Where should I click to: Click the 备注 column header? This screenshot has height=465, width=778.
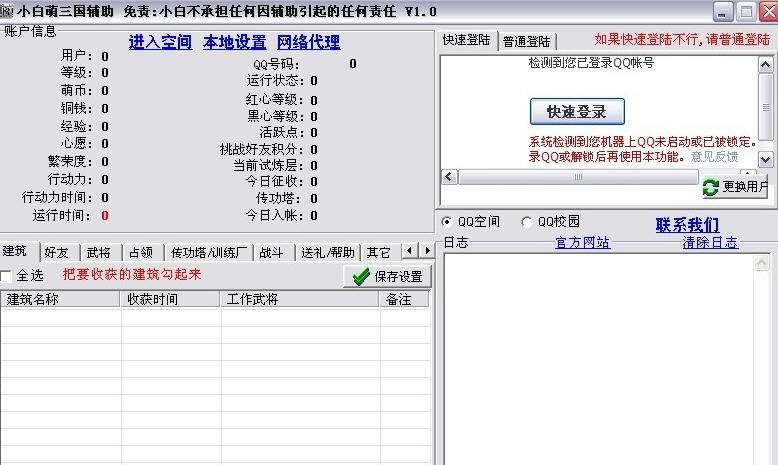tap(404, 299)
